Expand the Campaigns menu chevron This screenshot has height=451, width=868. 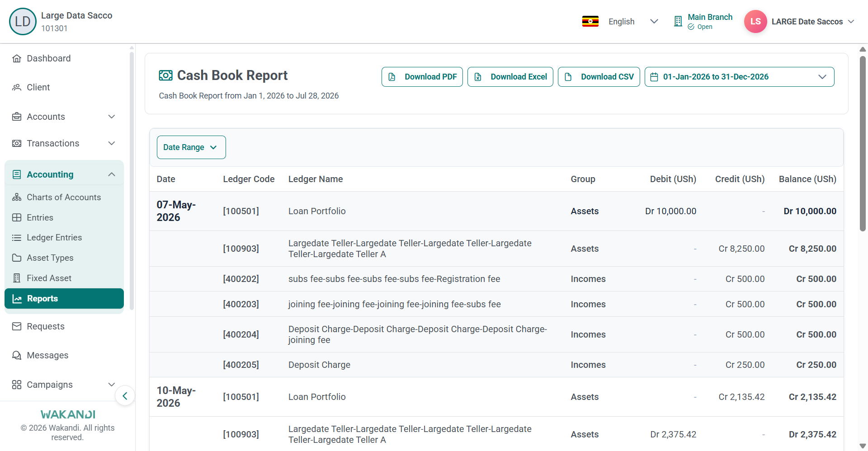[x=112, y=385]
